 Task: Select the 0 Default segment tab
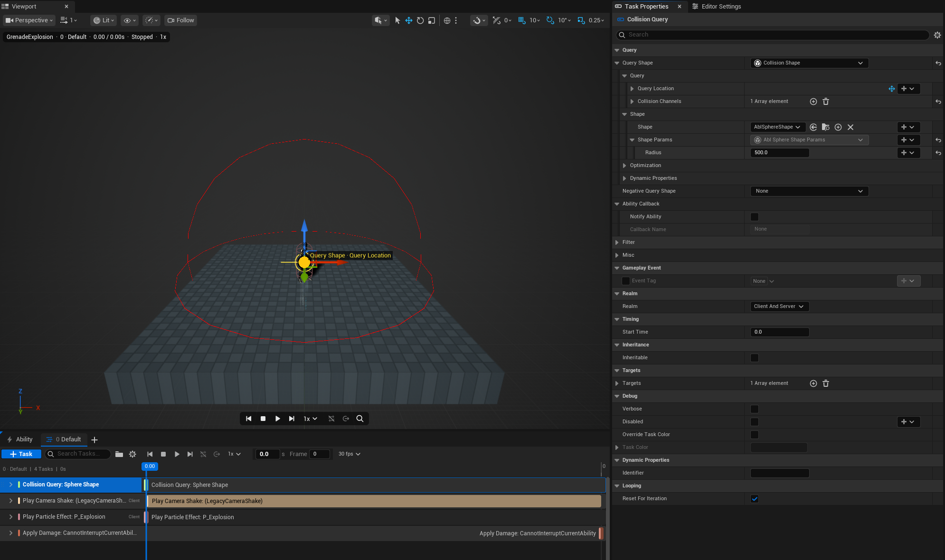(64, 439)
